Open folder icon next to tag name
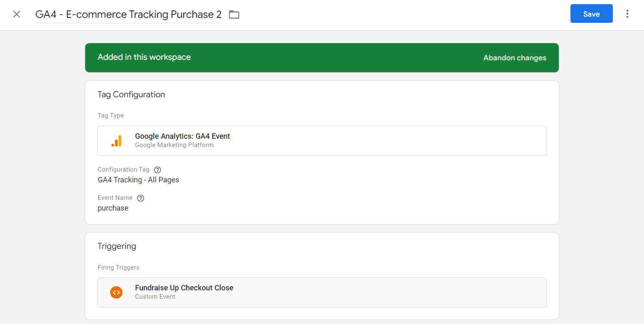This screenshot has height=324, width=644. click(234, 15)
